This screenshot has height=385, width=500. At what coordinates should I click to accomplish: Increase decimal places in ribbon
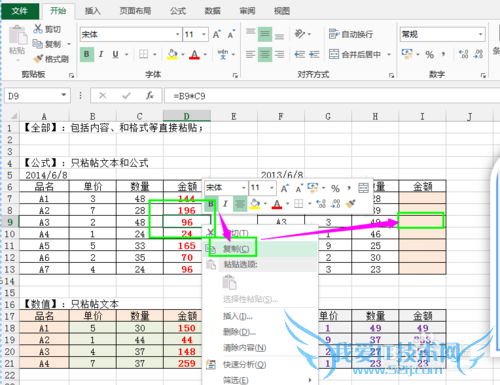(x=463, y=54)
